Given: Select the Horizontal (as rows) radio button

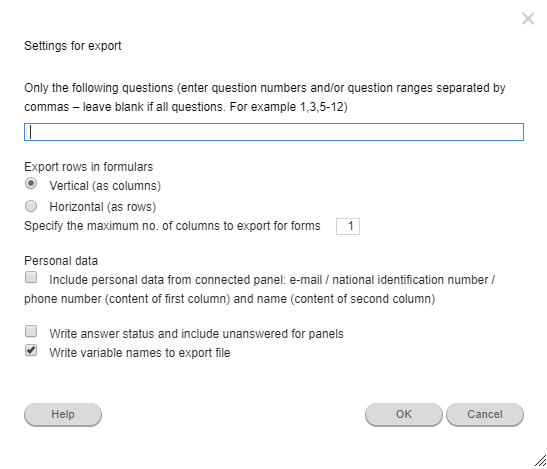Looking at the screenshot, I should click(31, 206).
